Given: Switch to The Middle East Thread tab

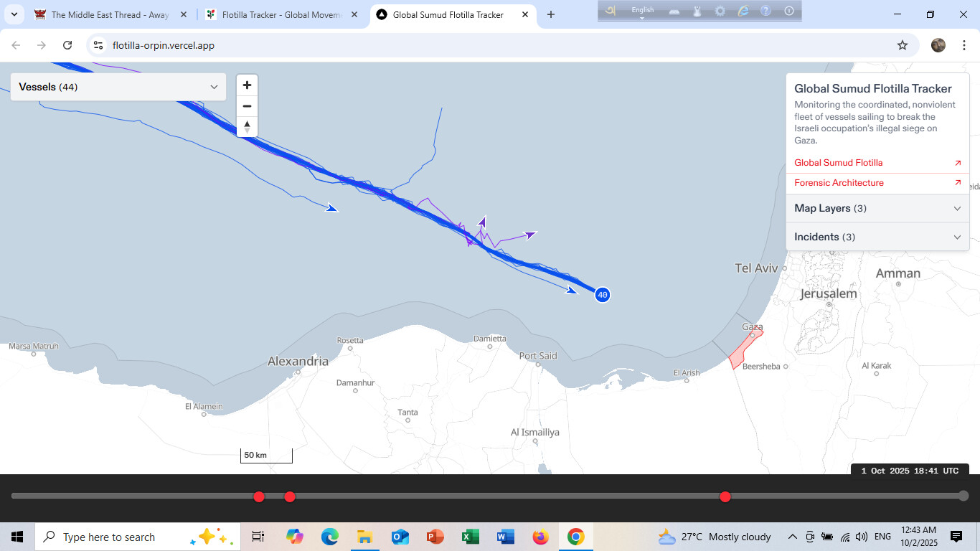Looking at the screenshot, I should (x=110, y=14).
